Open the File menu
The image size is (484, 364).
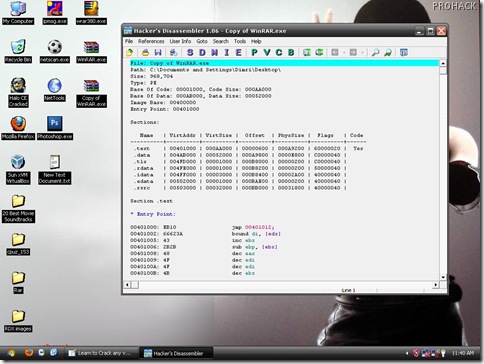pos(129,41)
